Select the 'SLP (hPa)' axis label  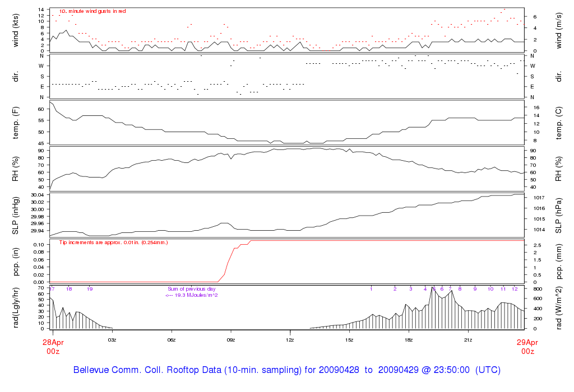click(559, 216)
